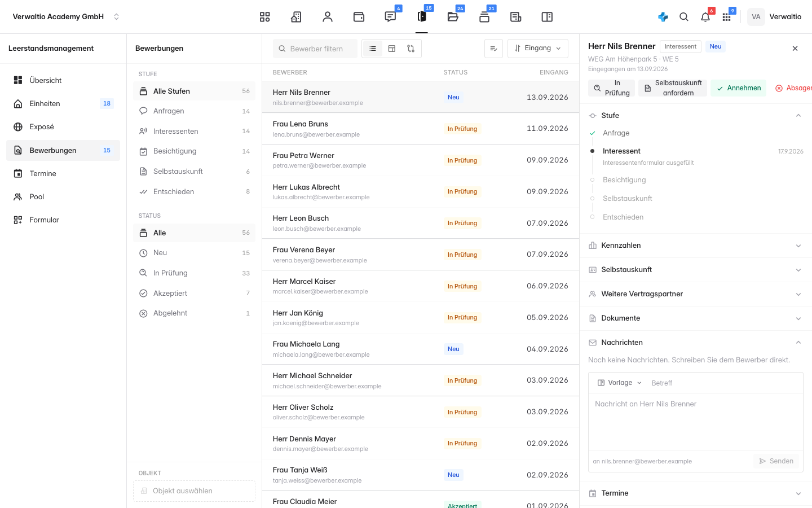Open Termine in the left sidebar
This screenshot has width=812, height=508.
tap(63, 173)
